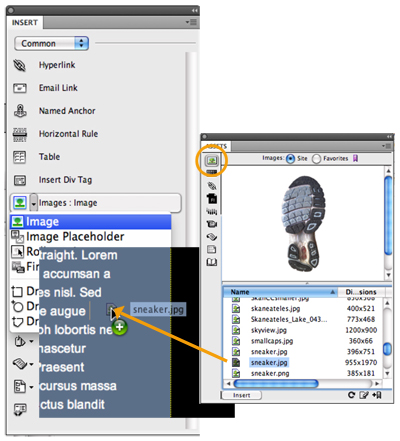Collapse the Insert panel to icons
This screenshot has width=400, height=441.
(x=195, y=11)
